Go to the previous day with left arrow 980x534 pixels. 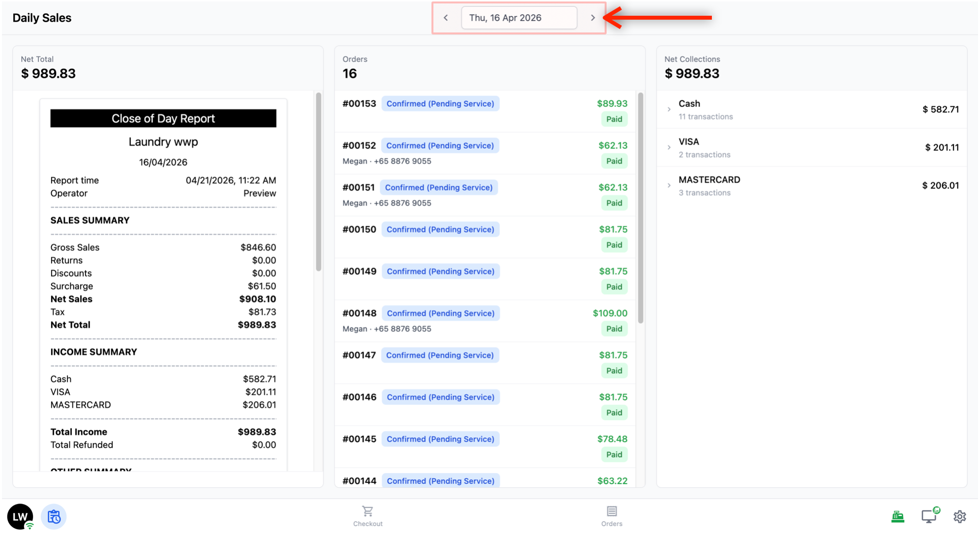[446, 18]
